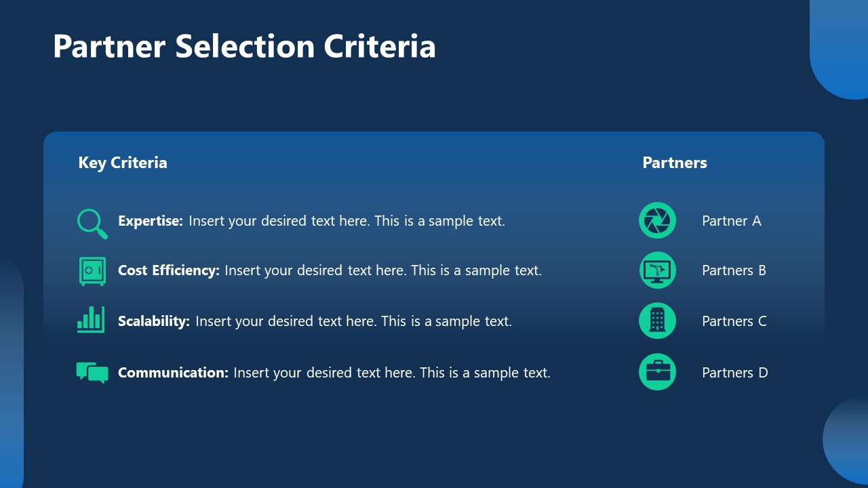Click the magnifying glass Expertise icon
The width and height of the screenshot is (868, 488).
coord(92,223)
